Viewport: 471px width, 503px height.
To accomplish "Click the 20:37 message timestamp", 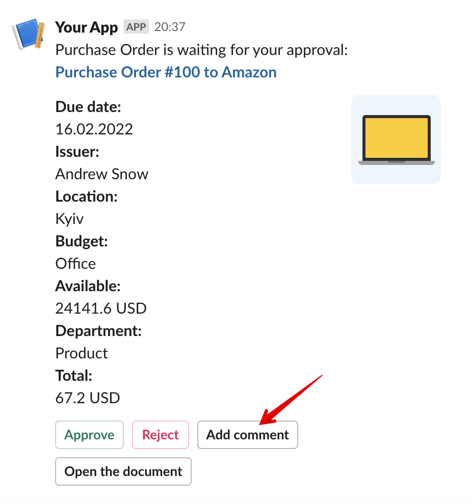I will 170,27.
